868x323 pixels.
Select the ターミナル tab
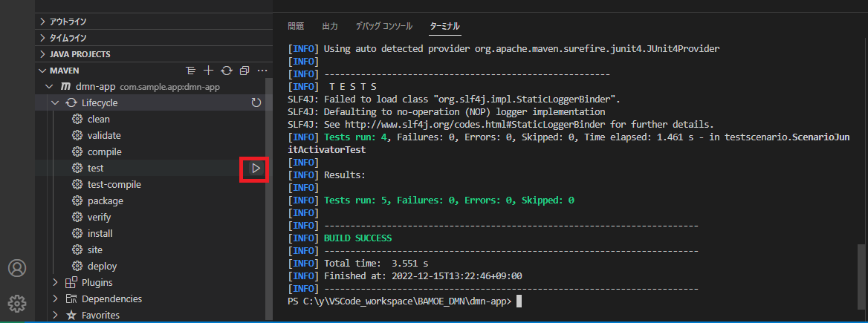445,26
